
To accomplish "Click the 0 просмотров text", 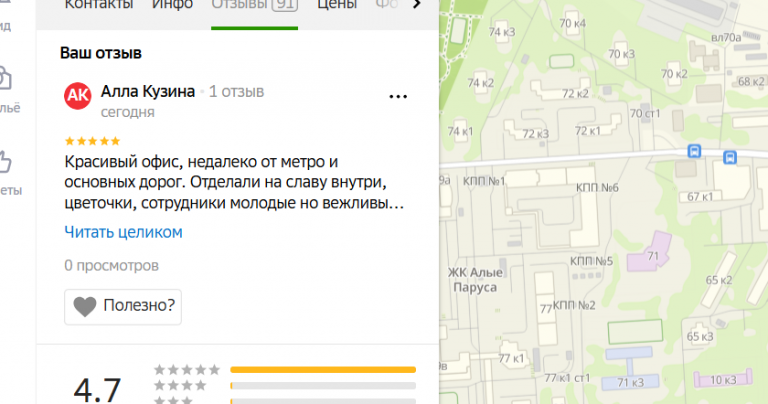I will point(112,265).
